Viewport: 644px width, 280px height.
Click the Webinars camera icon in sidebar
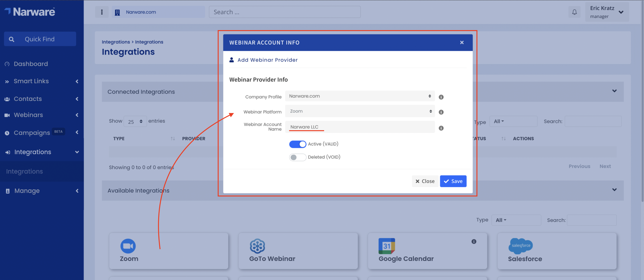coord(7,115)
